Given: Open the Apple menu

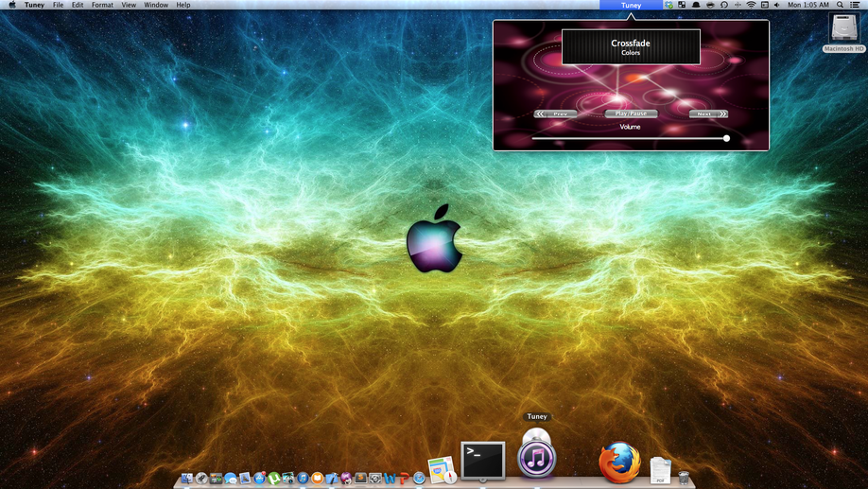Looking at the screenshot, I should pos(12,5).
